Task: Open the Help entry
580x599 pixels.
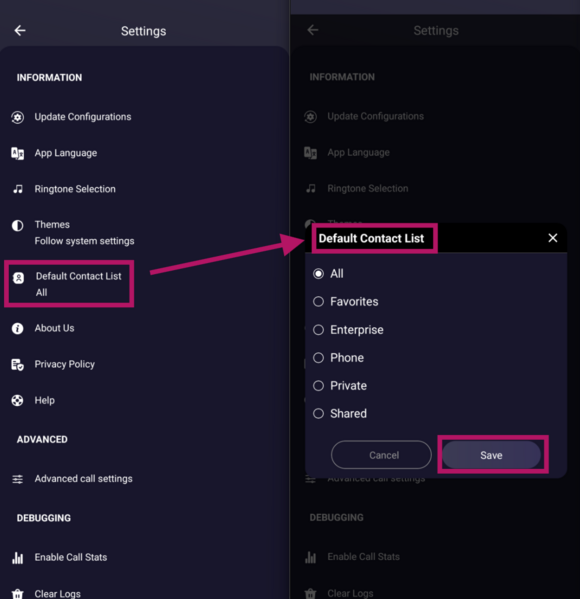Action: (x=45, y=400)
